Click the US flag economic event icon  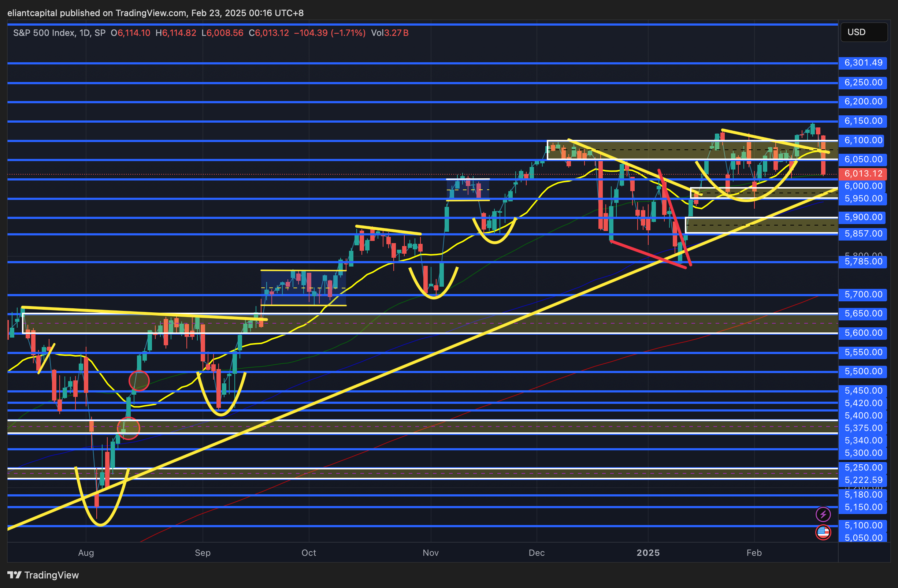point(823,532)
